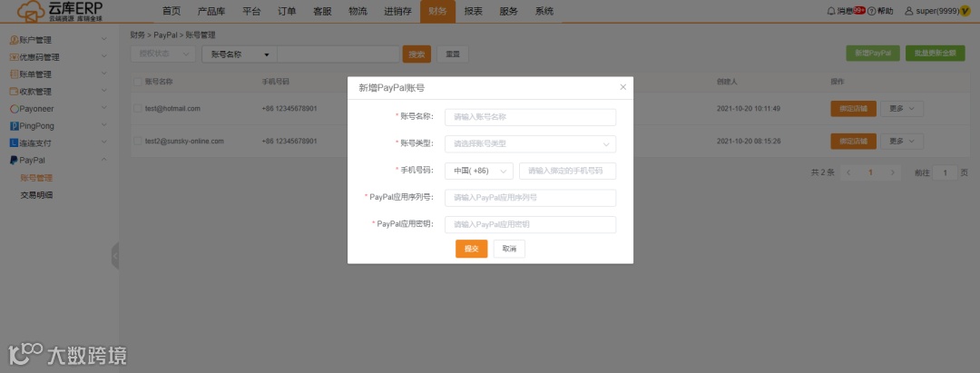Click the orange 搜索 button
The width and height of the screenshot is (980, 373).
coord(416,54)
